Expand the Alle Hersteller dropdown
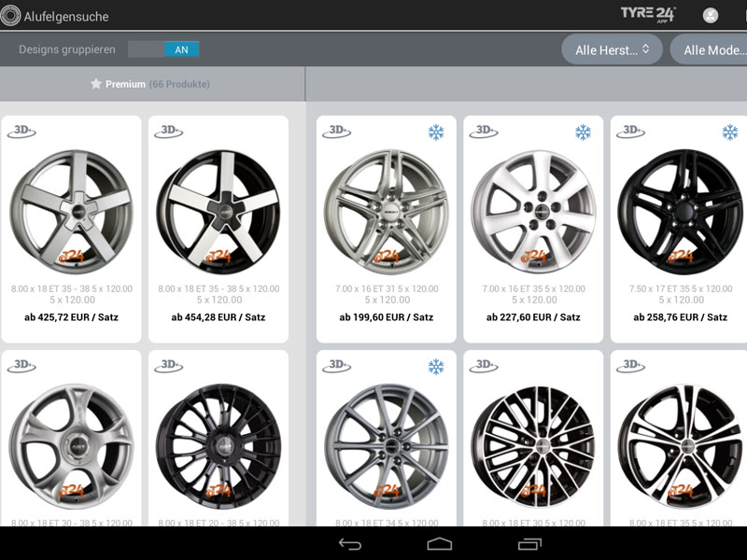The width and height of the screenshot is (747, 560). [612, 49]
